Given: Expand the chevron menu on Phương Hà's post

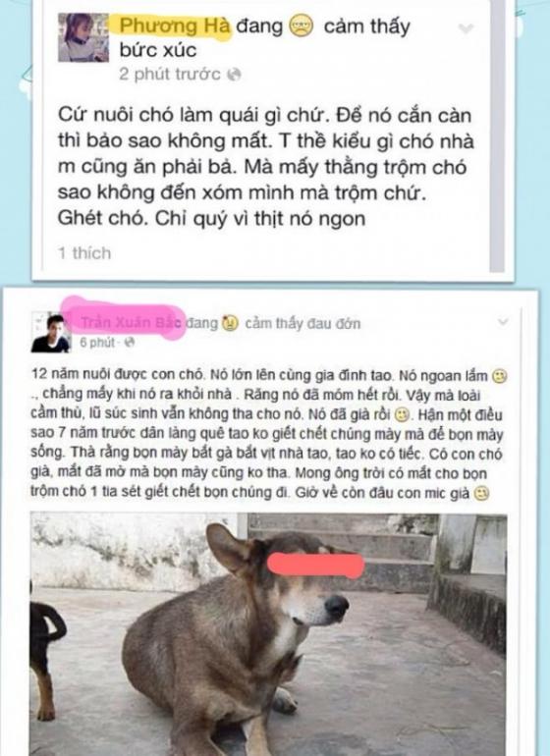Looking at the screenshot, I should coord(466,28).
